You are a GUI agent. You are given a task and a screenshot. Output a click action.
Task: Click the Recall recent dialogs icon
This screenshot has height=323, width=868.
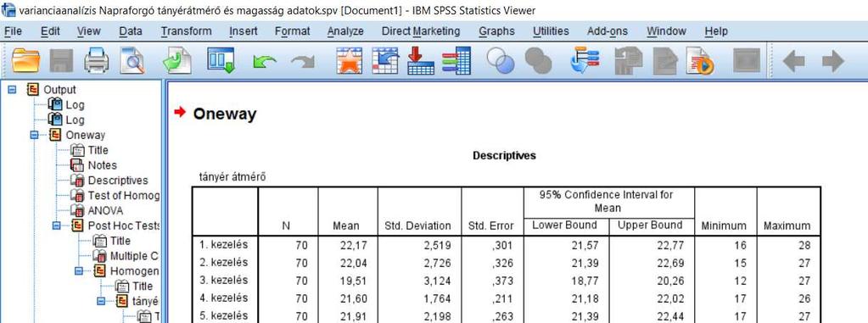click(x=221, y=61)
